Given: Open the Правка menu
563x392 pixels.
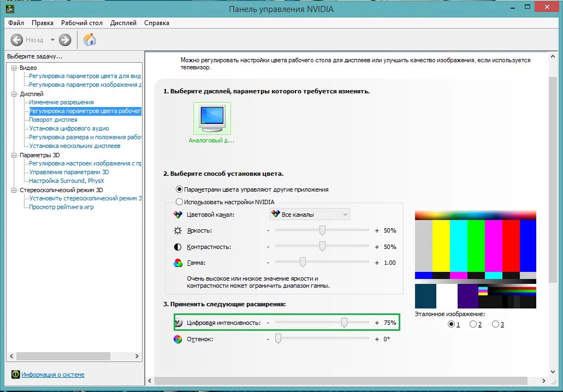Looking at the screenshot, I should [x=43, y=22].
